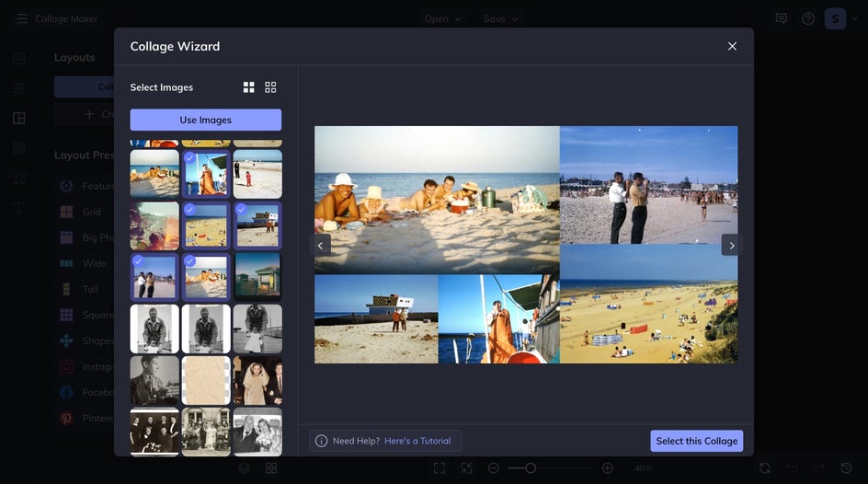This screenshot has width=868, height=484.
Task: Select the green beach hut thumbnail
Action: click(257, 277)
